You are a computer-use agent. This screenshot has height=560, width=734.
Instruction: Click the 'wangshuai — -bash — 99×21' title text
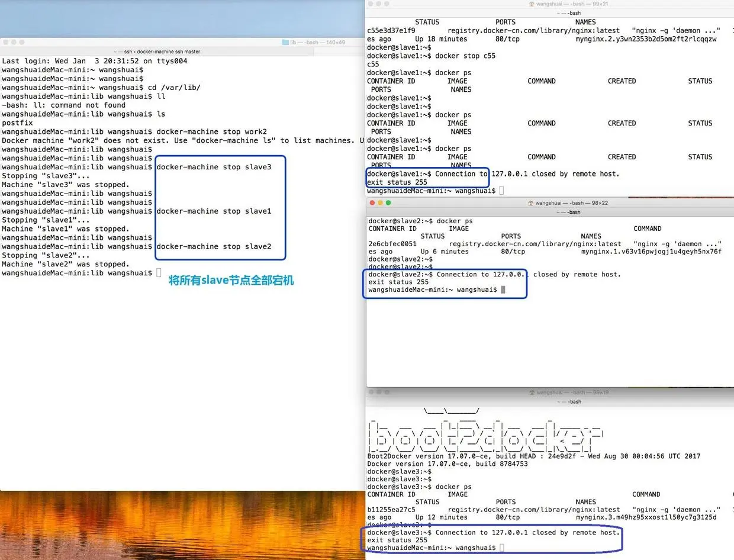point(572,4)
